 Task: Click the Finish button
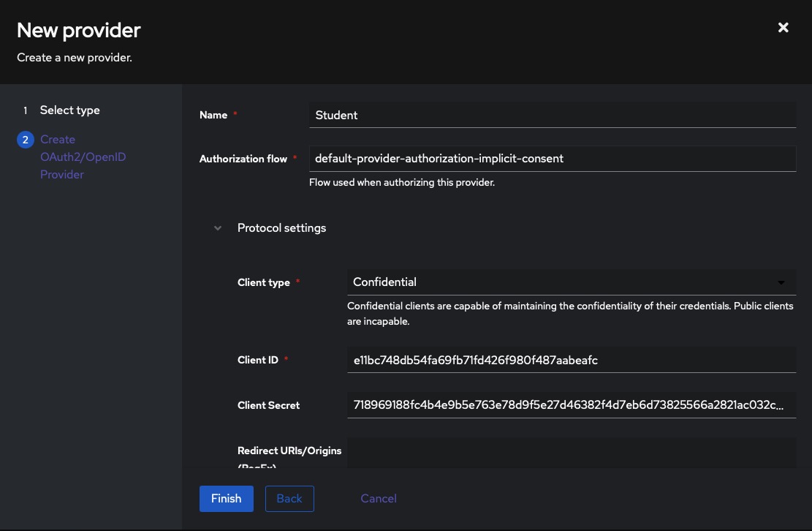point(226,498)
